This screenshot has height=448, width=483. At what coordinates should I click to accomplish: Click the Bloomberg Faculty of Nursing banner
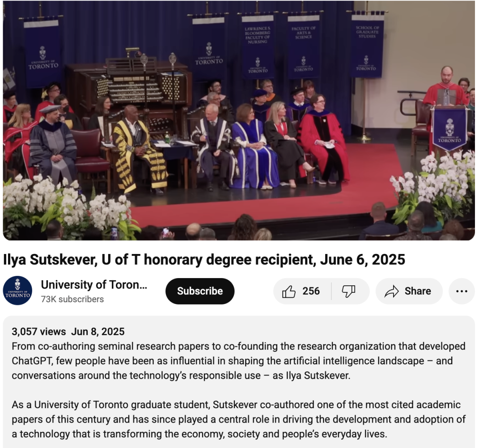[x=258, y=48]
